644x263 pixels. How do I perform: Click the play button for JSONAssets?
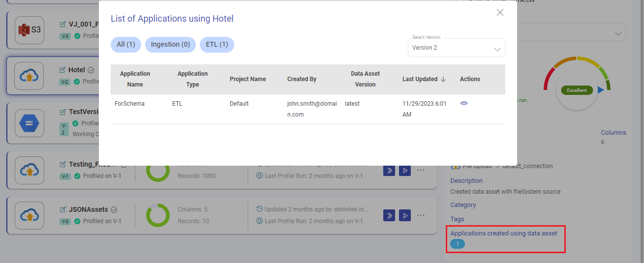404,215
